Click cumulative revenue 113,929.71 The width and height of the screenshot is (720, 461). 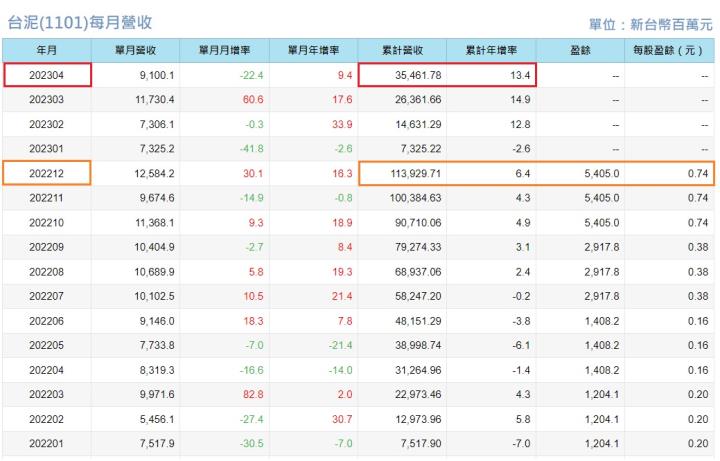416,174
